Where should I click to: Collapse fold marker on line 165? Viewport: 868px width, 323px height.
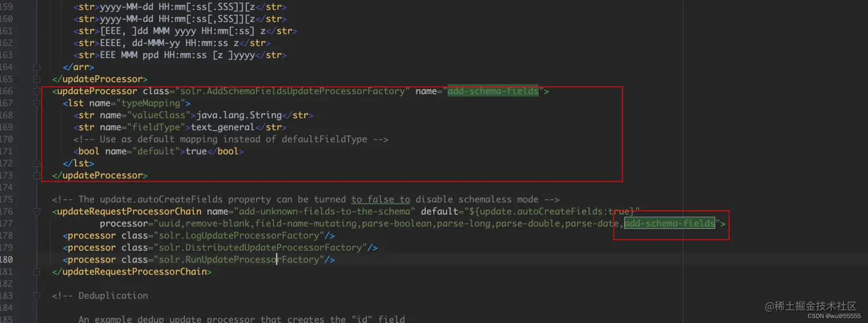[37, 79]
